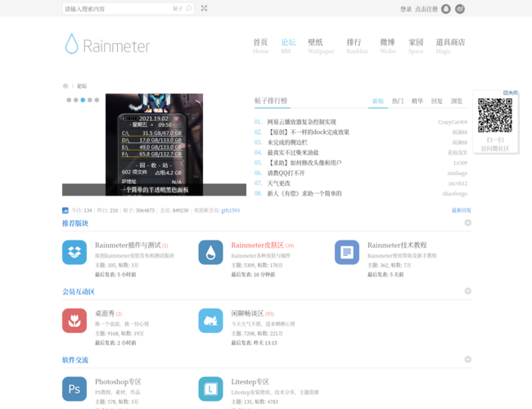This screenshot has width=532, height=409.
Task: Open post 天气更改
Action: [x=278, y=183]
